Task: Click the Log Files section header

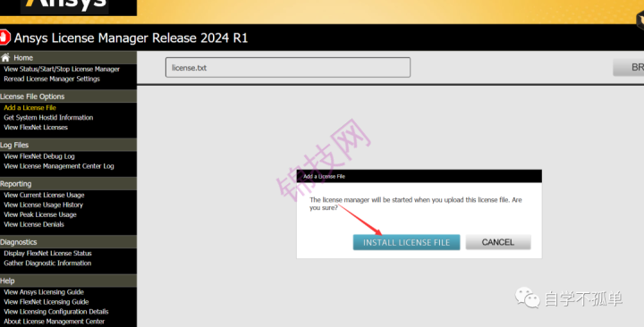Action: 68,145
